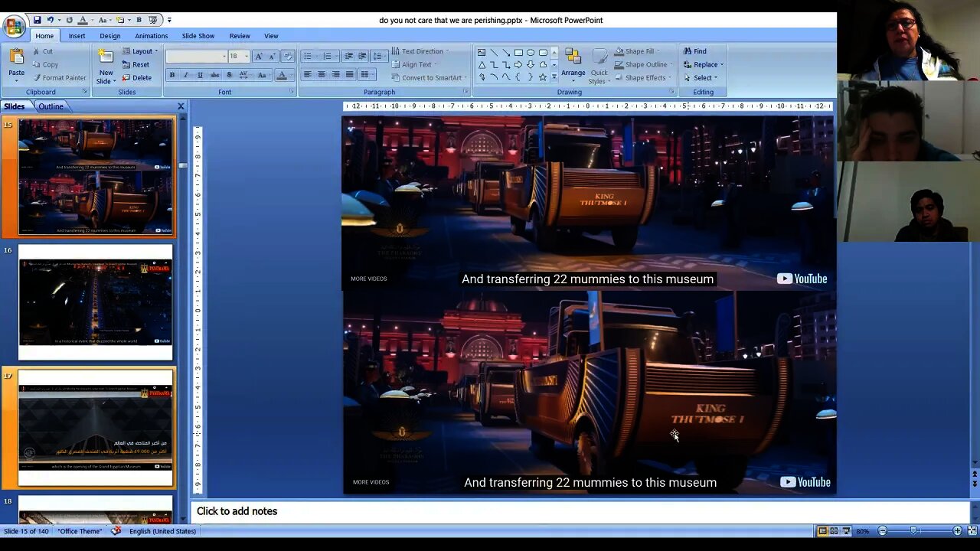Save the presentation from Quick Access toolbar
Viewport: 980px width, 551px height.
37,20
